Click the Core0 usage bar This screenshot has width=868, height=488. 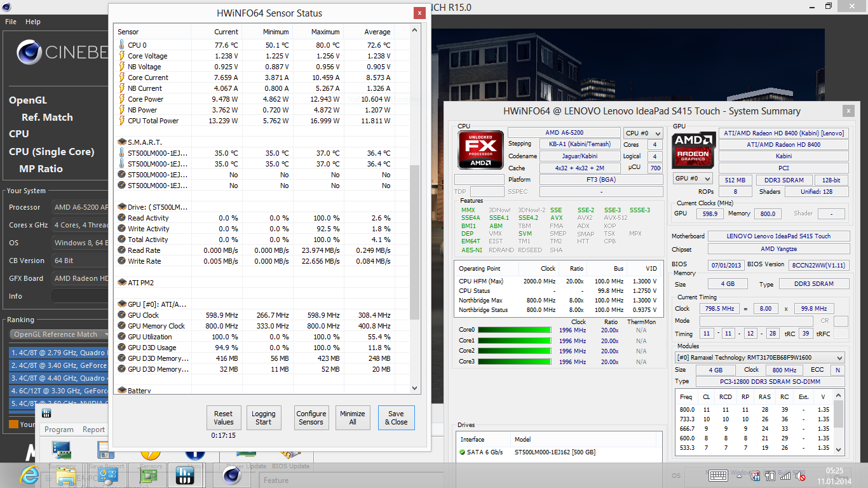514,330
